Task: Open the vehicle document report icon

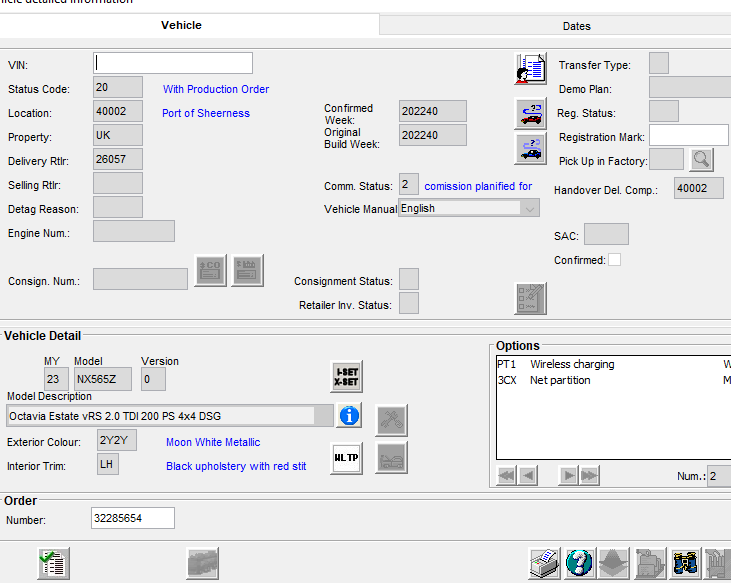Action: click(x=531, y=69)
